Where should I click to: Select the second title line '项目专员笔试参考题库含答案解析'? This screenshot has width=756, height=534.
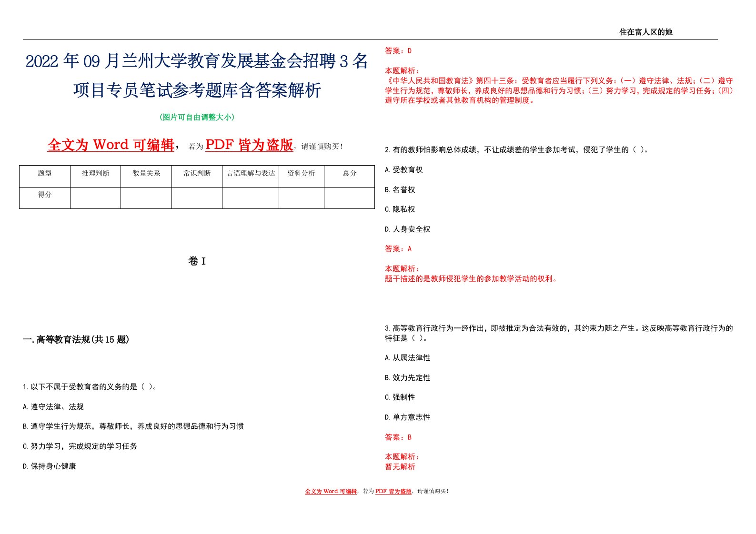(x=197, y=90)
